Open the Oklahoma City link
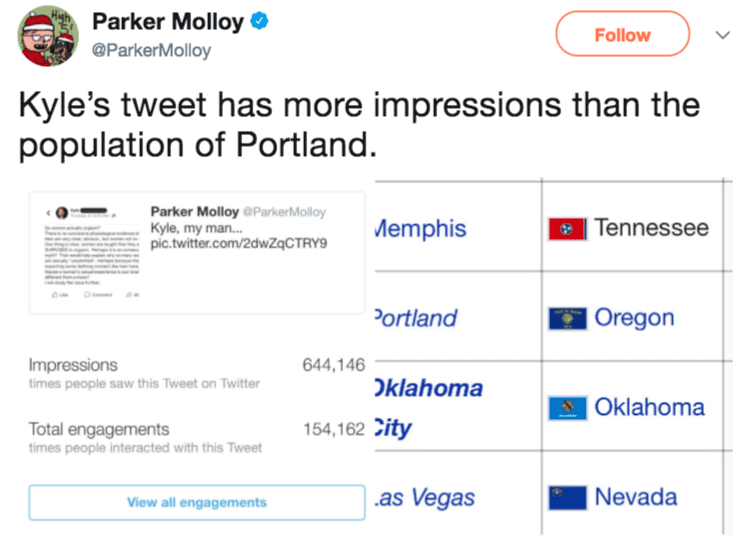Image resolution: width=747 pixels, height=546 pixels. click(x=429, y=408)
